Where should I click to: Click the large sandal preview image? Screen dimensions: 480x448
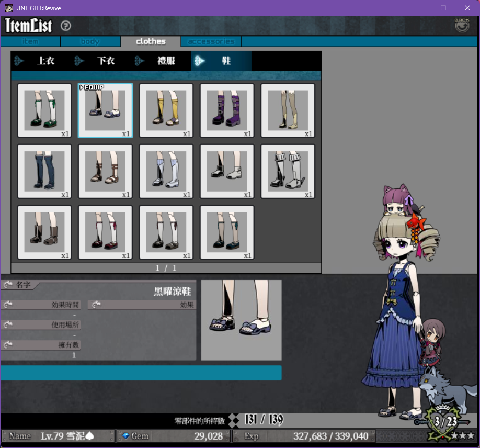[241, 320]
